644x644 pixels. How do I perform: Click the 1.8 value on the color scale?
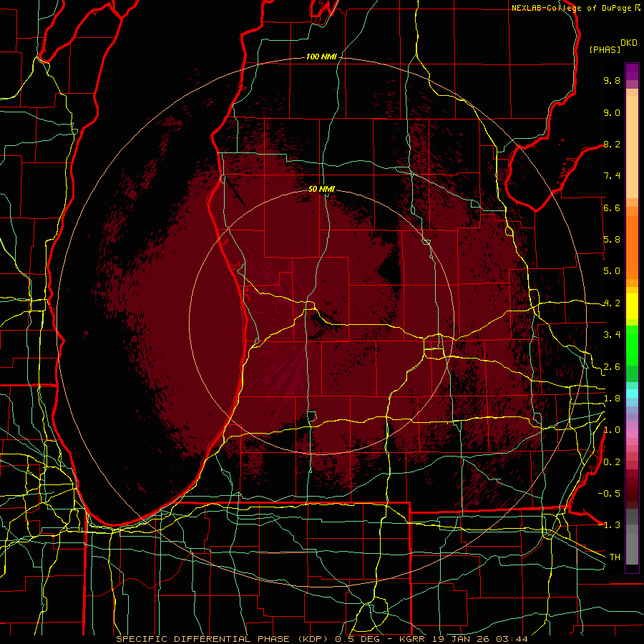click(612, 399)
